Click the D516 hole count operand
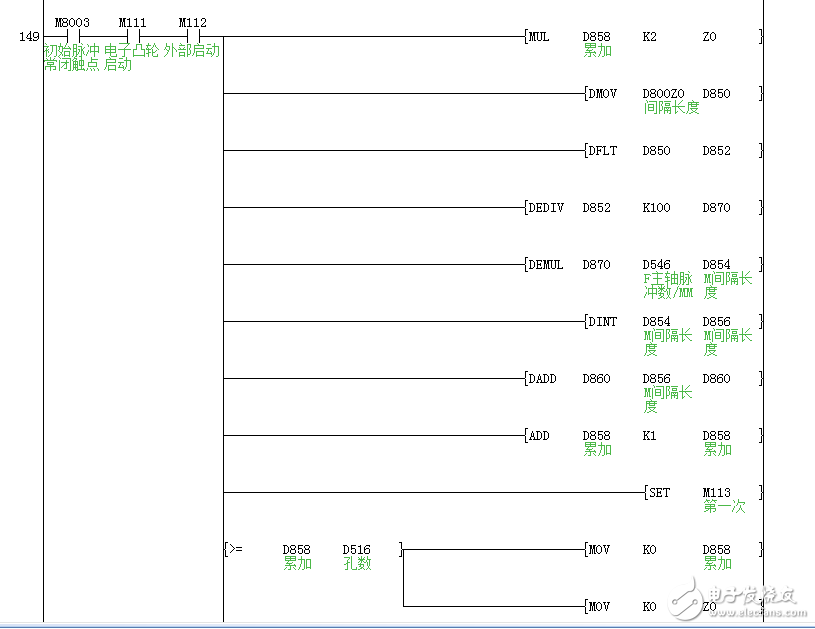The width and height of the screenshot is (815, 629). [x=357, y=549]
